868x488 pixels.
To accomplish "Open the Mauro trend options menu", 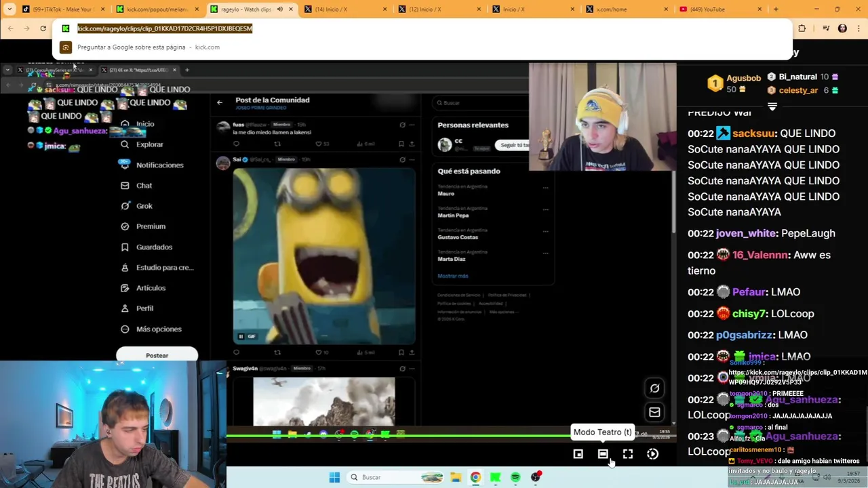I will point(545,188).
